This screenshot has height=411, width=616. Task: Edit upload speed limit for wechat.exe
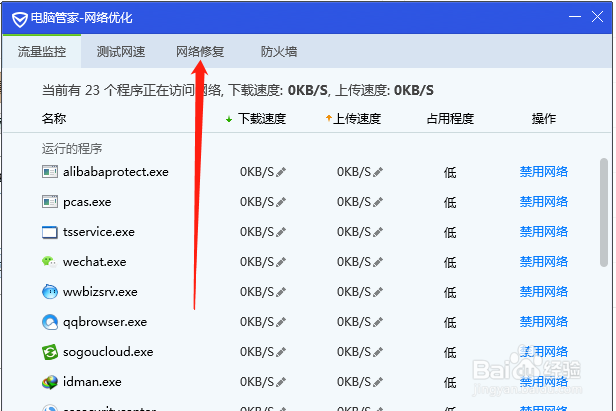[x=378, y=262]
